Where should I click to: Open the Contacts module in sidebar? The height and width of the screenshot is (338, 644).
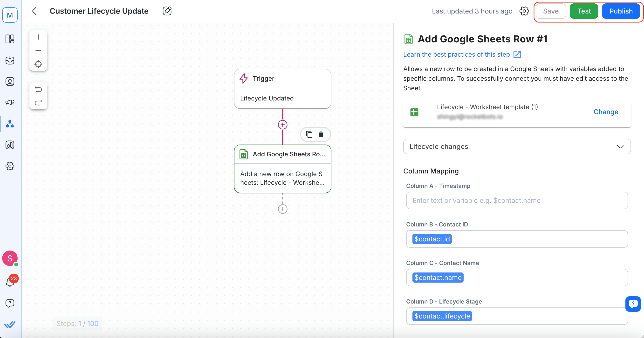pos(10,81)
